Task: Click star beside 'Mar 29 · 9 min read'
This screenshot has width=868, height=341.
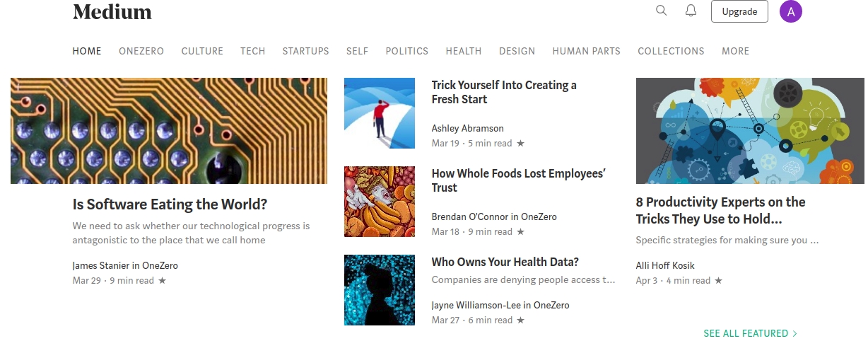Action: (162, 281)
